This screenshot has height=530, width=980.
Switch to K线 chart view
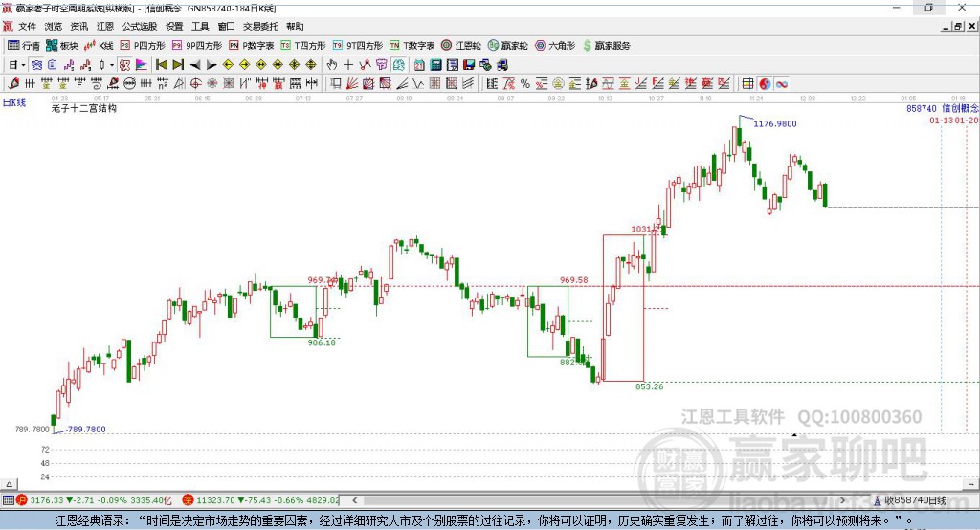(99, 46)
